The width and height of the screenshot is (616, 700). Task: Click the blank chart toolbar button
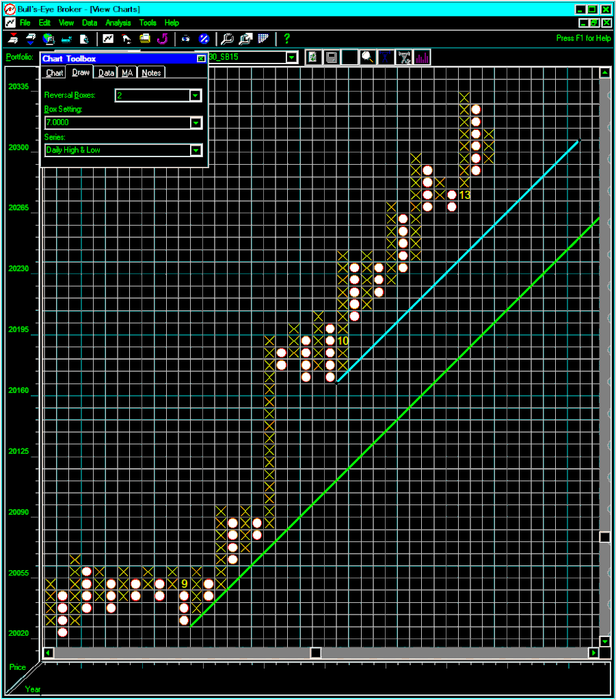[349, 57]
